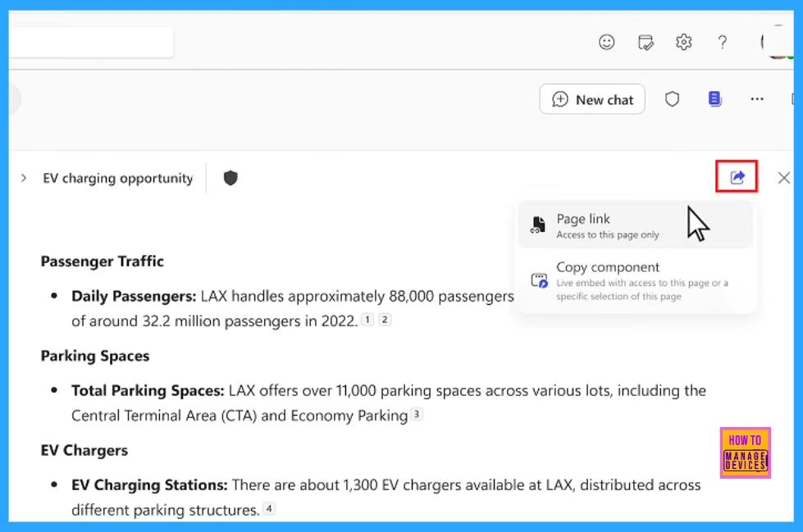The width and height of the screenshot is (803, 532).
Task: Open the profile avatar at top right
Action: click(x=777, y=42)
